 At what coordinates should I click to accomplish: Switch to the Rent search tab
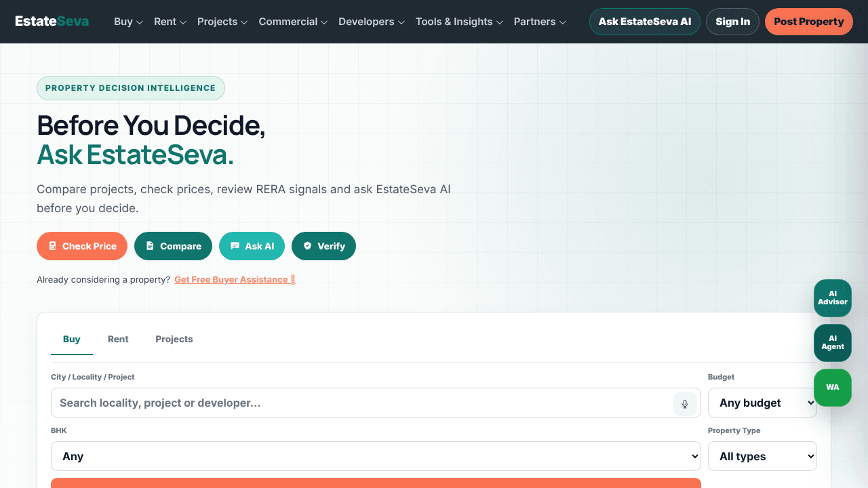[118, 340]
